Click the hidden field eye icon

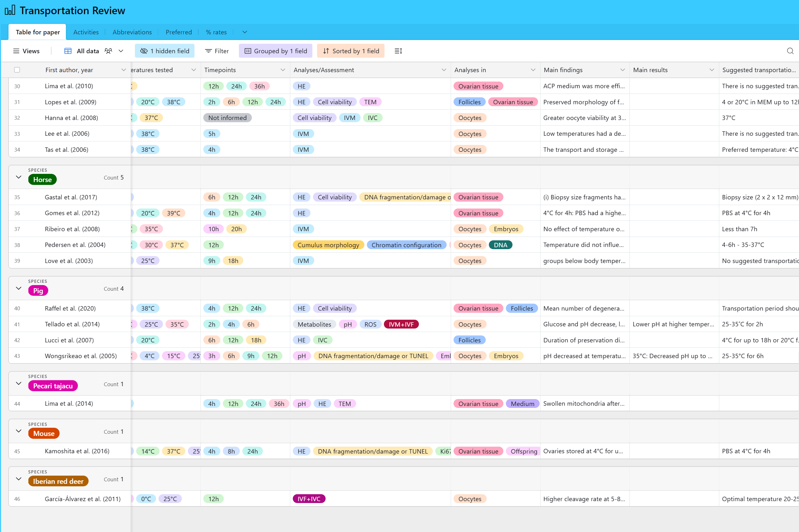(144, 51)
